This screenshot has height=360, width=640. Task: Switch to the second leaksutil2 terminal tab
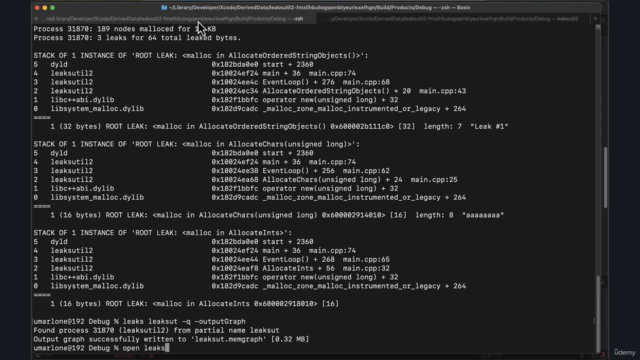(x=453, y=19)
